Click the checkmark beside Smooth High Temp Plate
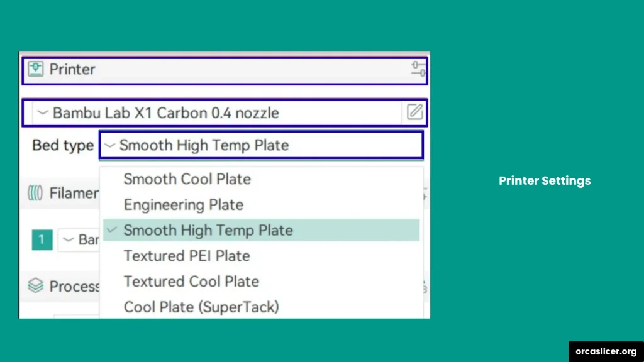644x362 pixels. coord(111,230)
